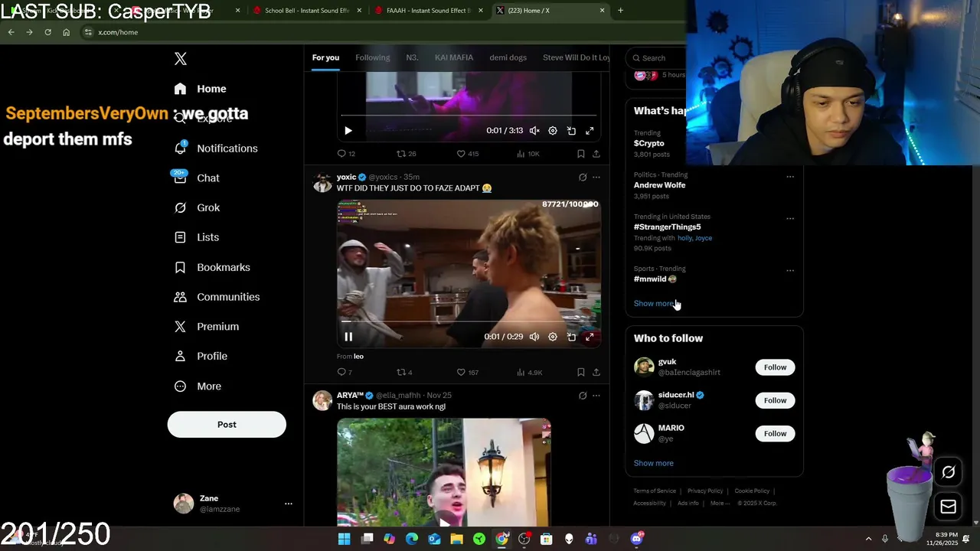Open Profile from the sidebar
Viewport: 980px width, 551px height.
click(200, 356)
